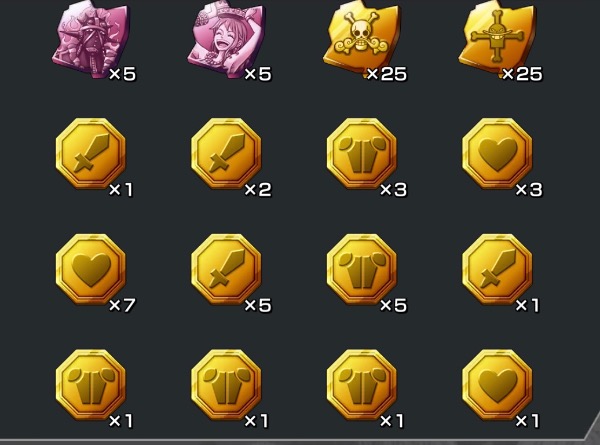Tap the pink laughing girl fragment
The width and height of the screenshot is (600, 445).
point(226,38)
